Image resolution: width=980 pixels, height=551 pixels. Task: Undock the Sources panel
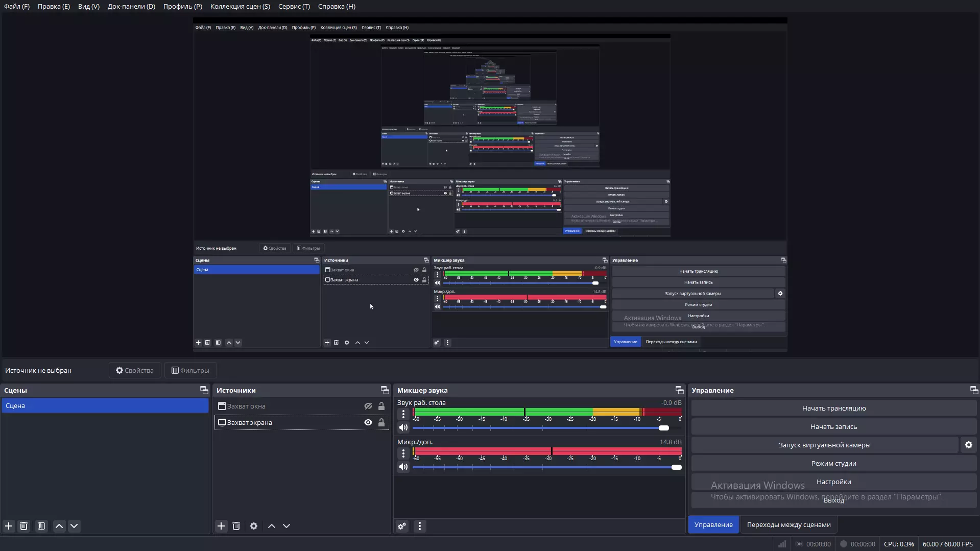click(385, 390)
